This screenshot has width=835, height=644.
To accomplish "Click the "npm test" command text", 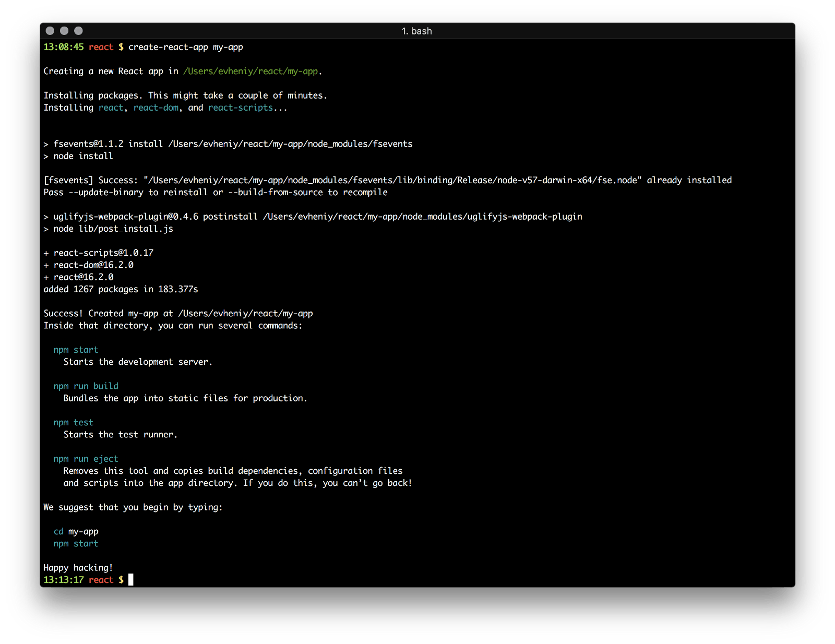I will [x=74, y=423].
